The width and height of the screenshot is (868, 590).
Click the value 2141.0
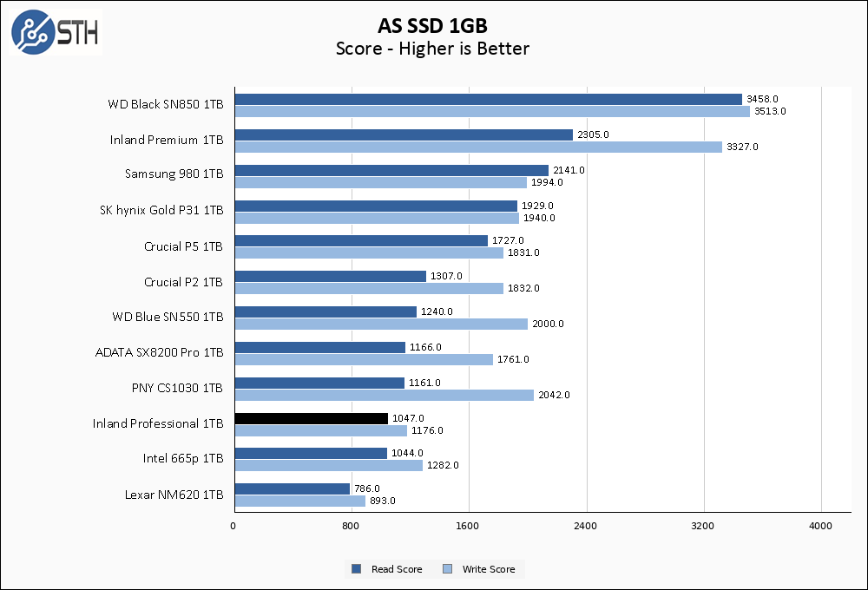569,170
